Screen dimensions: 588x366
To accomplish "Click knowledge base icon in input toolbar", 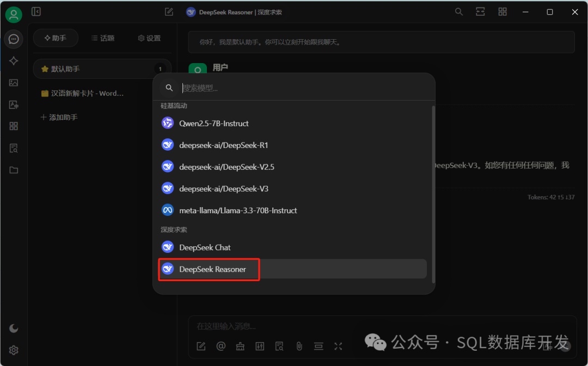I will (279, 346).
